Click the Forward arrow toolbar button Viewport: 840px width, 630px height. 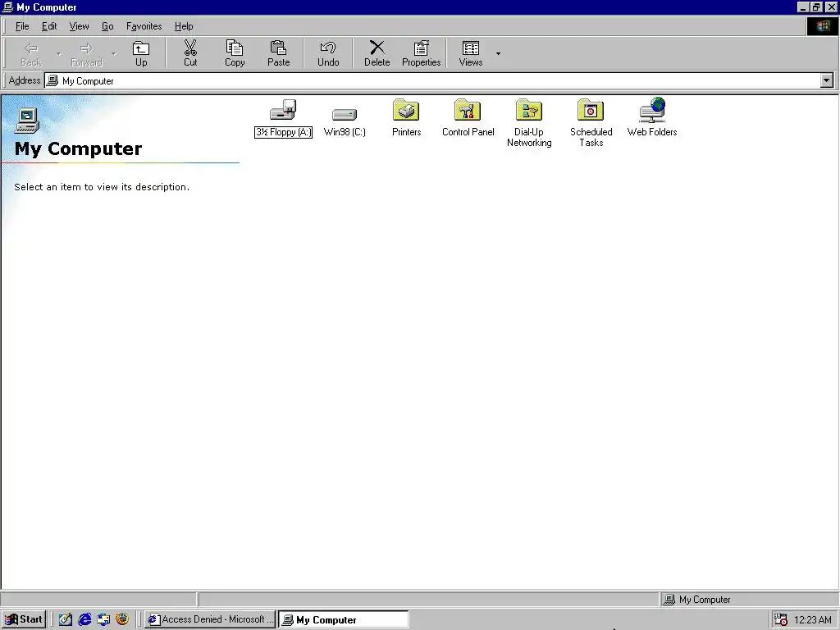click(86, 53)
